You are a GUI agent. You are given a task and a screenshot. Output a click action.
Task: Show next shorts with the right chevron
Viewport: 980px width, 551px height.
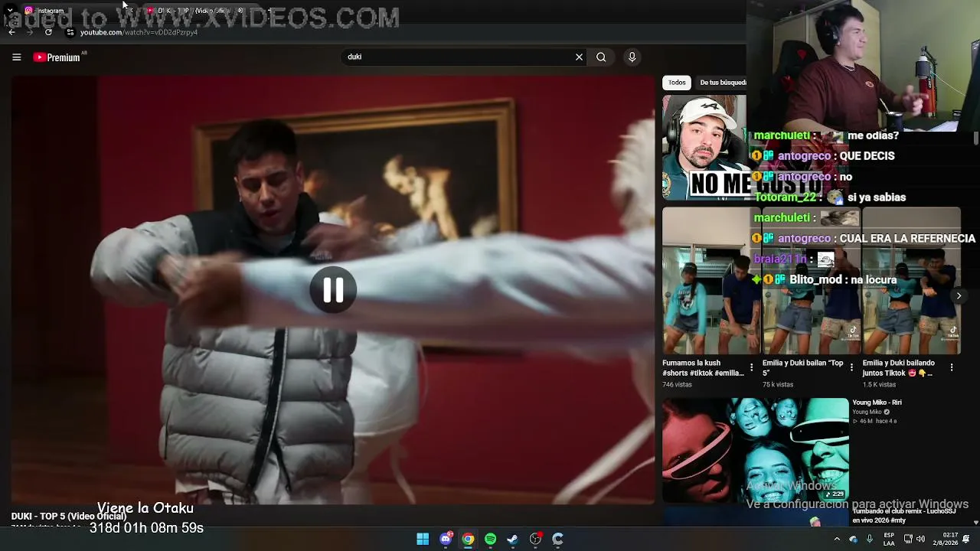959,295
